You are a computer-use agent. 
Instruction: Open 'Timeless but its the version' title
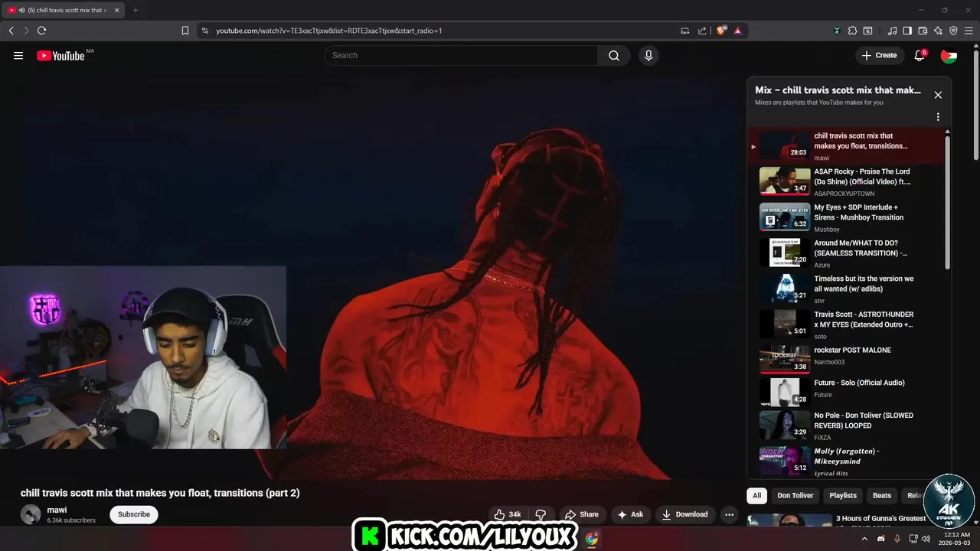pyautogui.click(x=864, y=284)
